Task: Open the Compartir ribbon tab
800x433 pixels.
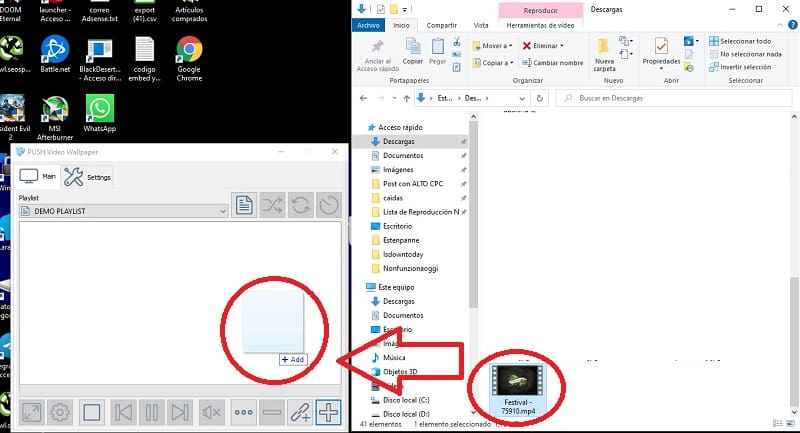Action: point(441,25)
